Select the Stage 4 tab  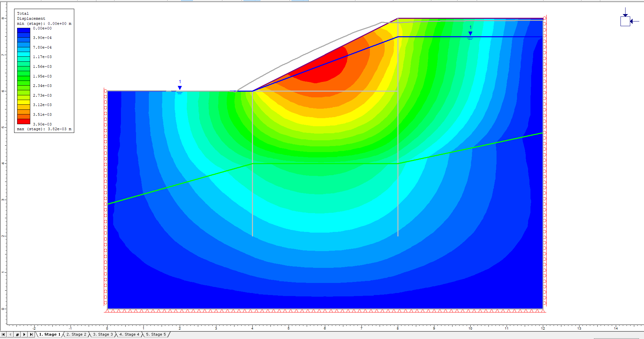coord(129,334)
